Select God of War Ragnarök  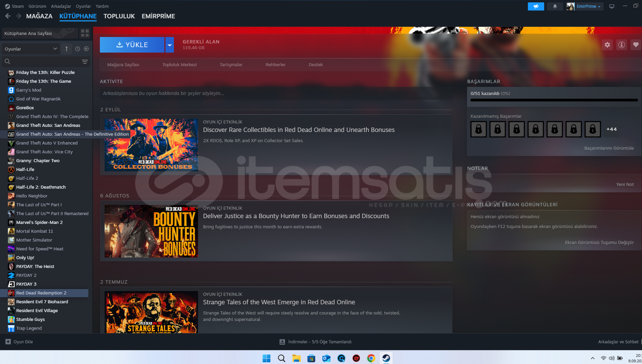pyautogui.click(x=48, y=99)
